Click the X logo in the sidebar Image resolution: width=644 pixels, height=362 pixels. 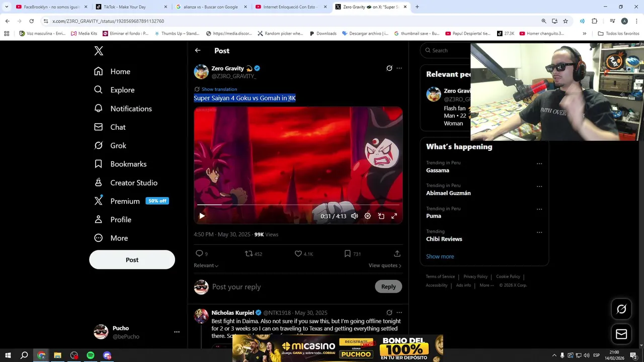[99, 51]
